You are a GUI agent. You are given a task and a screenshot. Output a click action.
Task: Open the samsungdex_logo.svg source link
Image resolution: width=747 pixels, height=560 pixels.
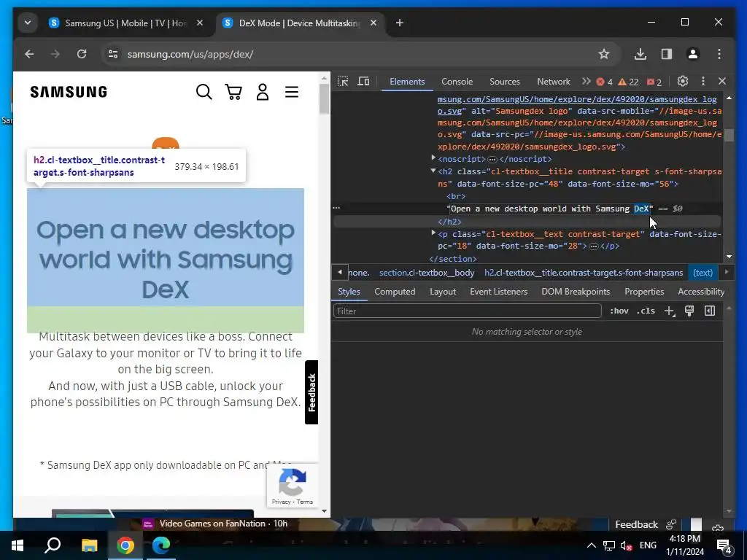[577, 105]
